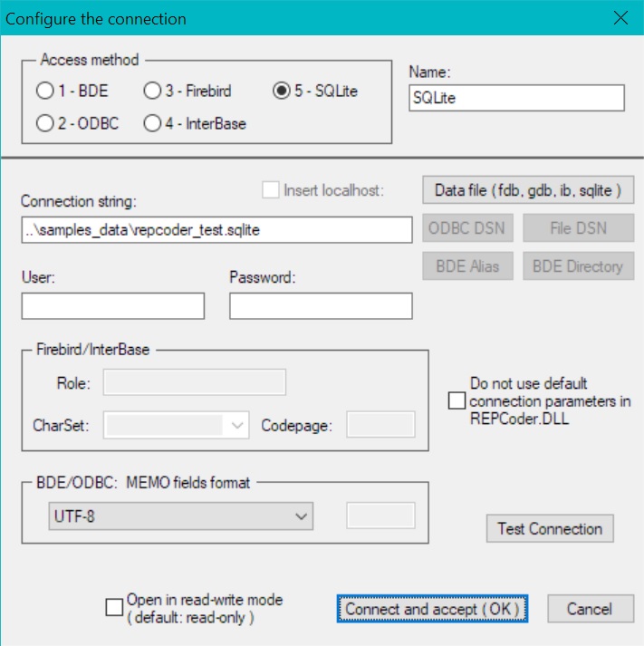This screenshot has height=646, width=644.
Task: Enable 'Do not use default connection parameters'
Action: pyautogui.click(x=457, y=400)
